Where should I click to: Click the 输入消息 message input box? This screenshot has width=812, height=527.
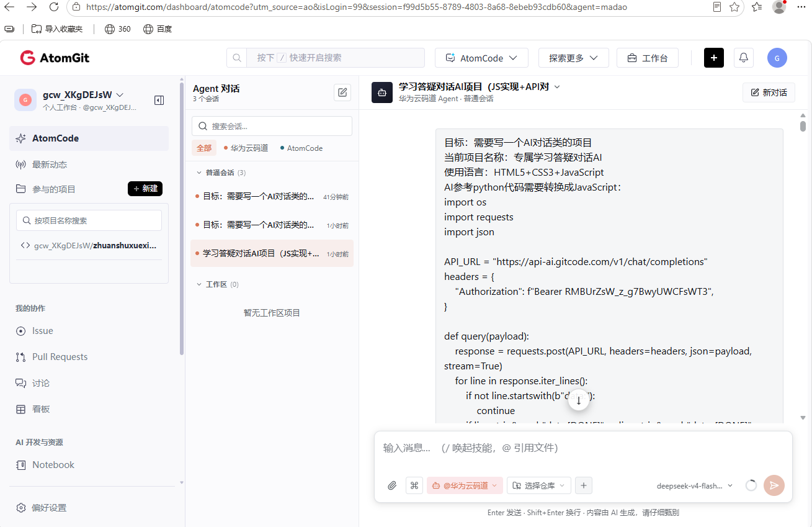point(583,448)
